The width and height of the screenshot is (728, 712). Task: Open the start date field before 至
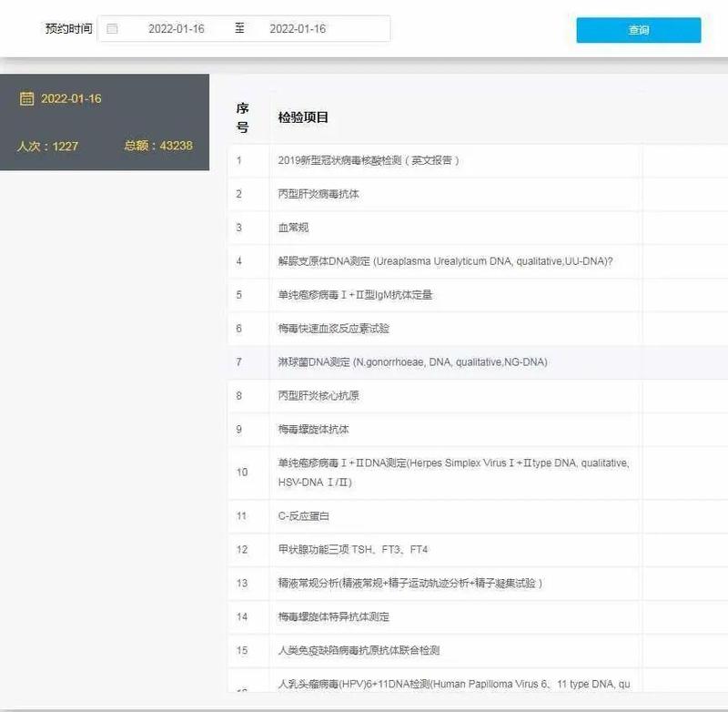[176, 29]
